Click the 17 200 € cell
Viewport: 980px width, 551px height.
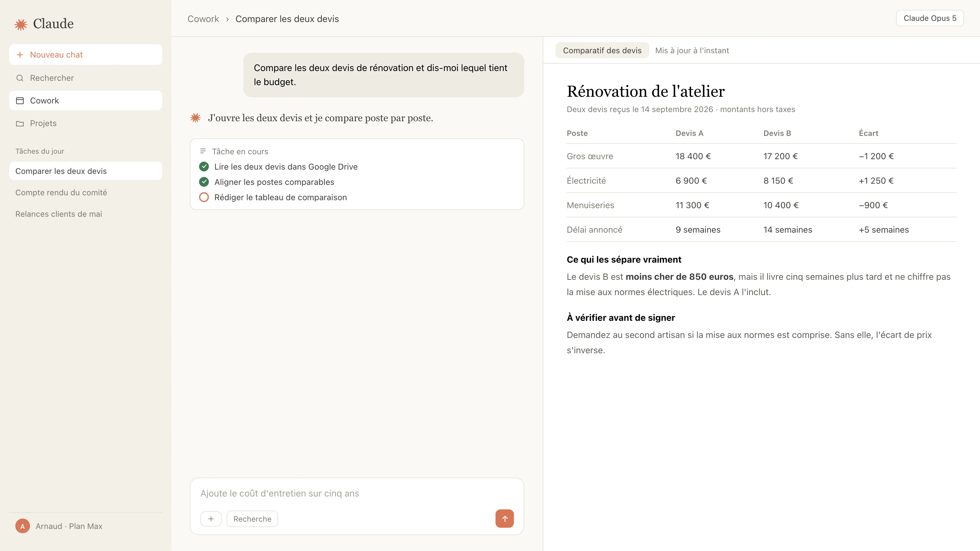[781, 156]
